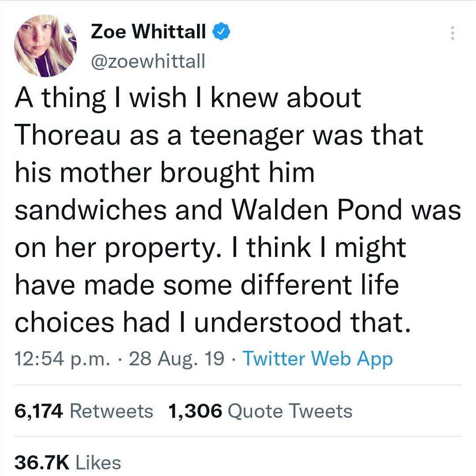View the 1,306 Quote Tweets list

pyautogui.click(x=260, y=411)
